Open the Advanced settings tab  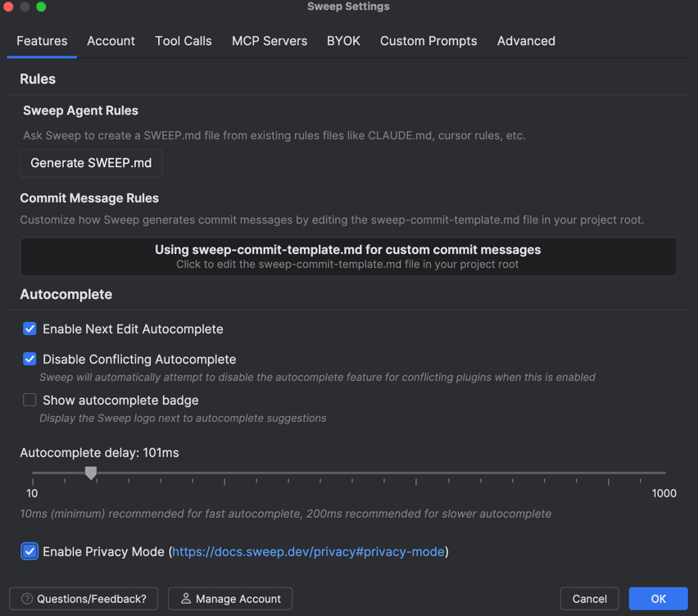525,41
